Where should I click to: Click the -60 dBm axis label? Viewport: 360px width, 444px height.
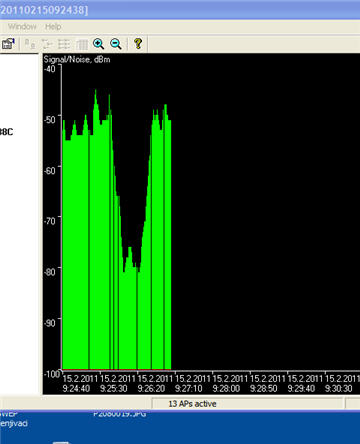pos(50,171)
